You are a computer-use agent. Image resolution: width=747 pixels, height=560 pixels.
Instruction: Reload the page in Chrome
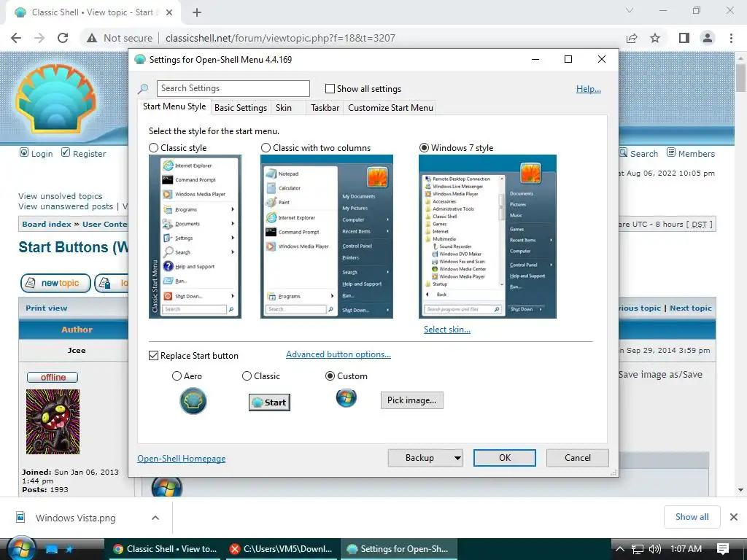tap(63, 38)
